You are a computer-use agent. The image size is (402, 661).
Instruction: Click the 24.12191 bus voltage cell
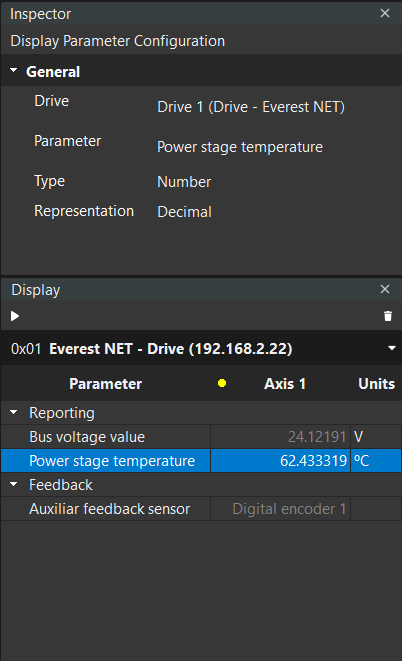(x=280, y=437)
